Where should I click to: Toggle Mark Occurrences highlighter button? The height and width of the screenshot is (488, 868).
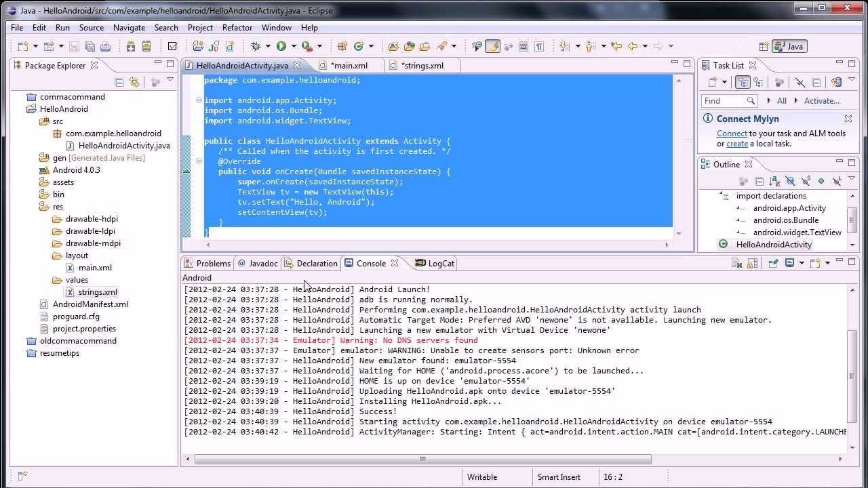point(493,46)
